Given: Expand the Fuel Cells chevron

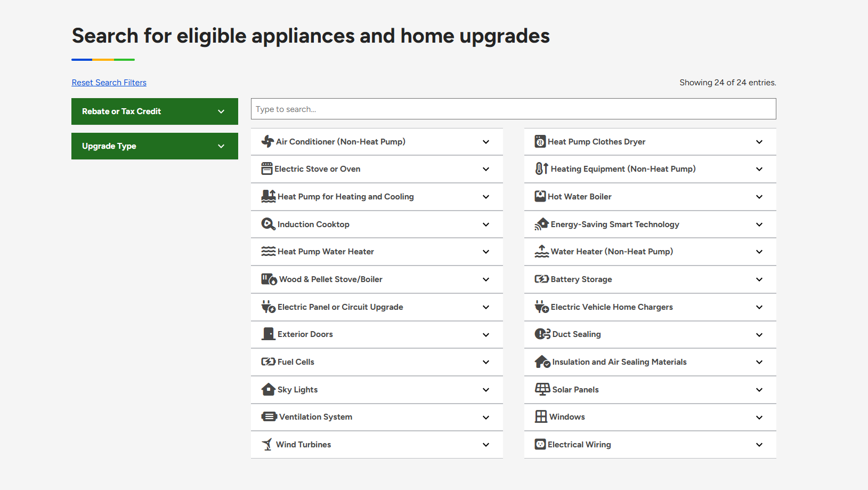Looking at the screenshot, I should click(486, 362).
